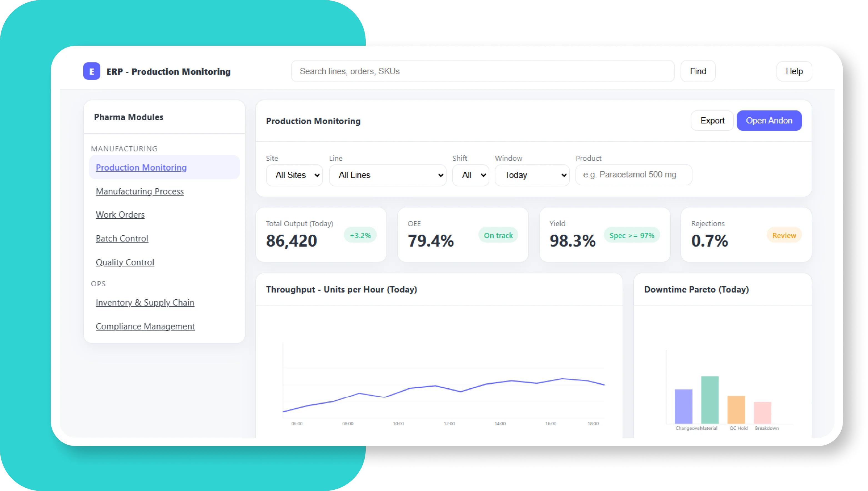
Task: Select Production Monitoring sidebar item
Action: (141, 167)
